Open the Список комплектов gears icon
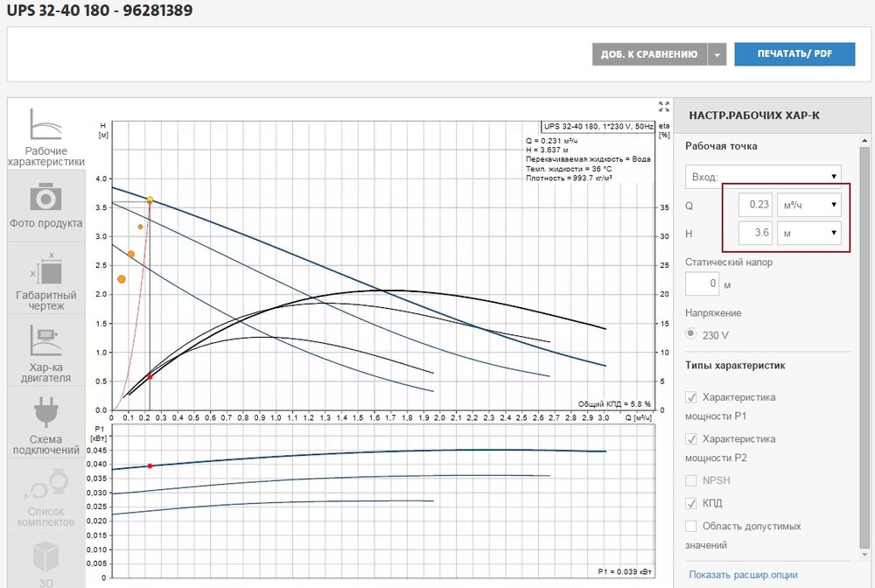The height and width of the screenshot is (588, 875). (45, 483)
